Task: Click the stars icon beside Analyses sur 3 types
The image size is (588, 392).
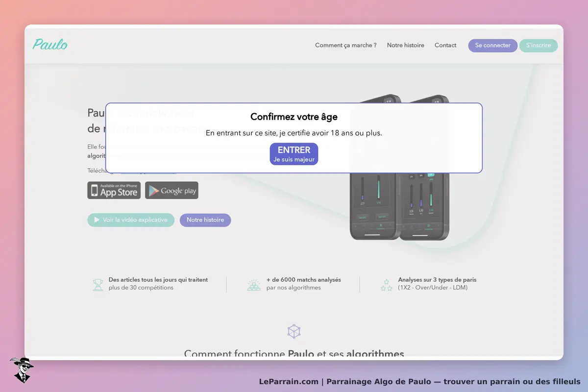Action: point(387,285)
